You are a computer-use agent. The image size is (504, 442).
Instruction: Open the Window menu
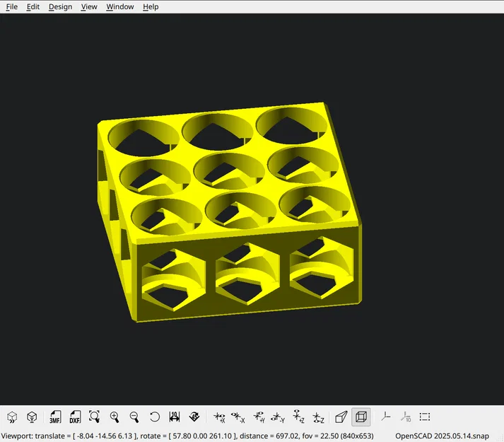(x=120, y=7)
